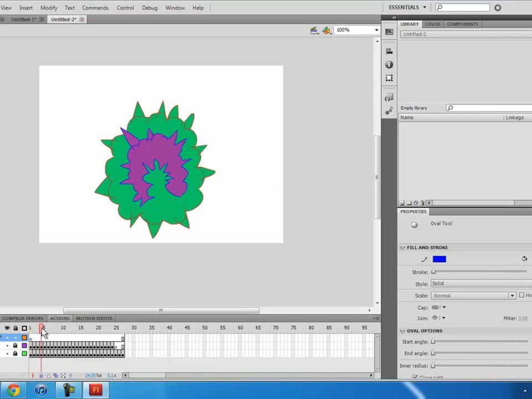The width and height of the screenshot is (532, 399).
Task: Open the Motion Presets panel icon
Action: pyautogui.click(x=389, y=111)
